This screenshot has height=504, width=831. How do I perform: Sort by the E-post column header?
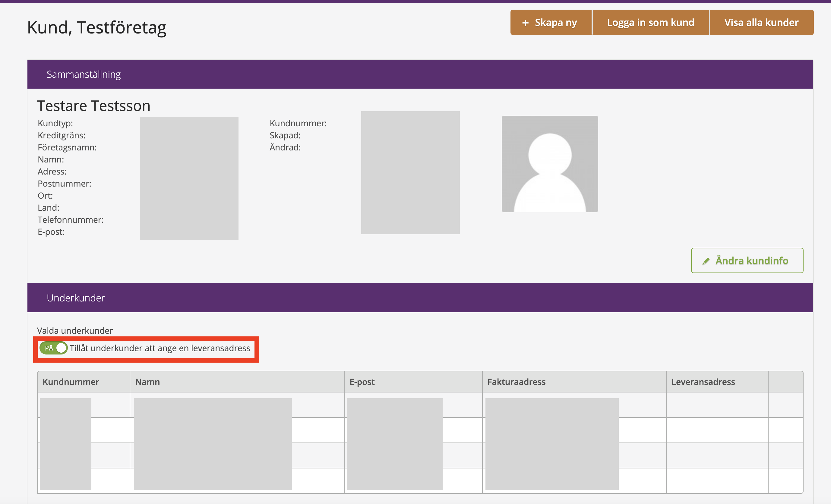[413, 382]
